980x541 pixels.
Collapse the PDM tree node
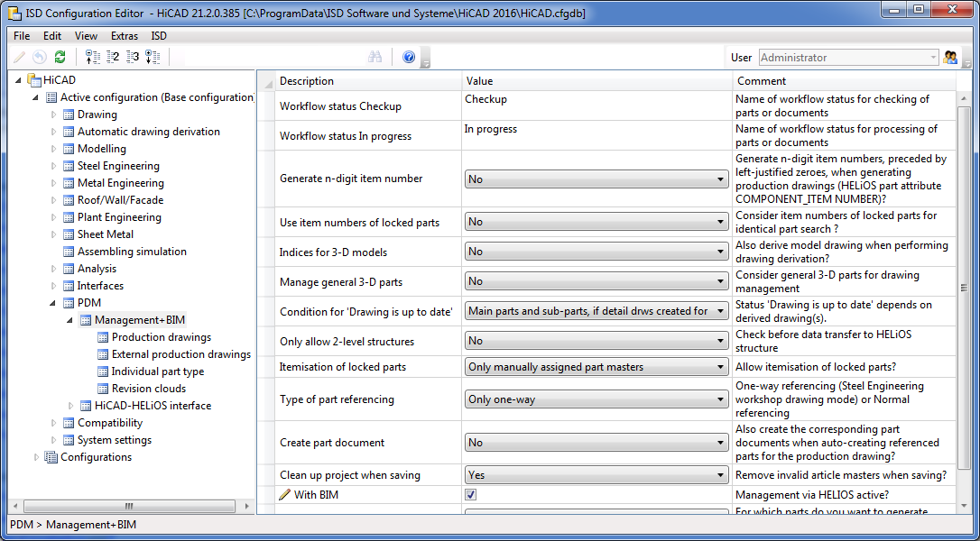click(53, 303)
